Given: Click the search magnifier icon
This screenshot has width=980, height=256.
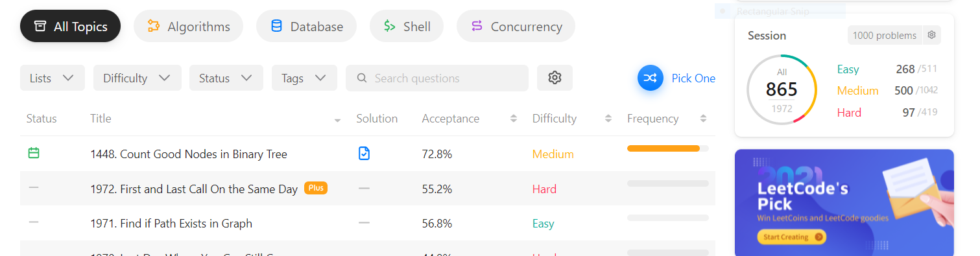Looking at the screenshot, I should pyautogui.click(x=362, y=78).
